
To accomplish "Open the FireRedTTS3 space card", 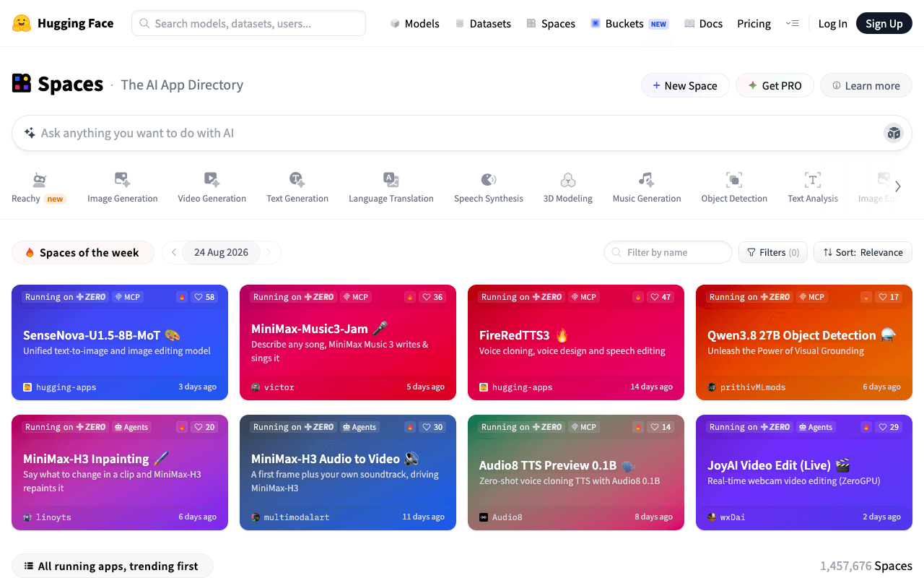I will (576, 342).
